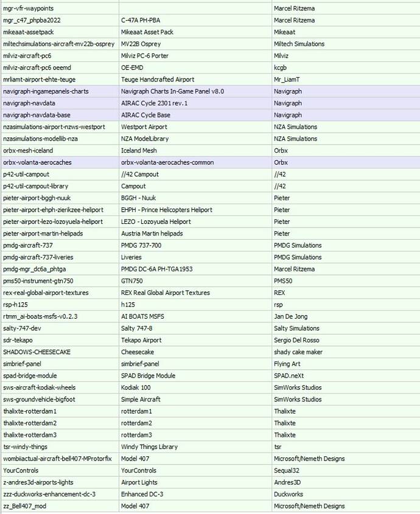Click the orbx-volanta-aerocaches row
The height and width of the screenshot is (514, 420).
(x=210, y=162)
